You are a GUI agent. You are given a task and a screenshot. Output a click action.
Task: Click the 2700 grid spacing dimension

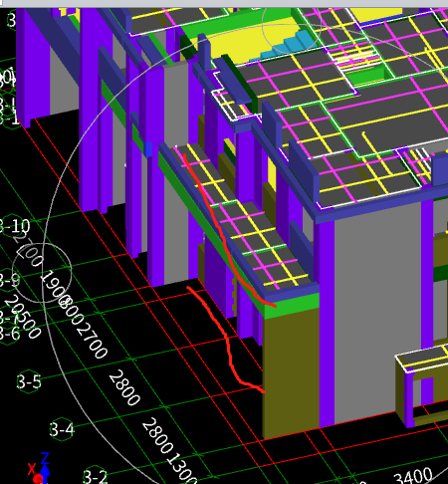[x=93, y=342]
